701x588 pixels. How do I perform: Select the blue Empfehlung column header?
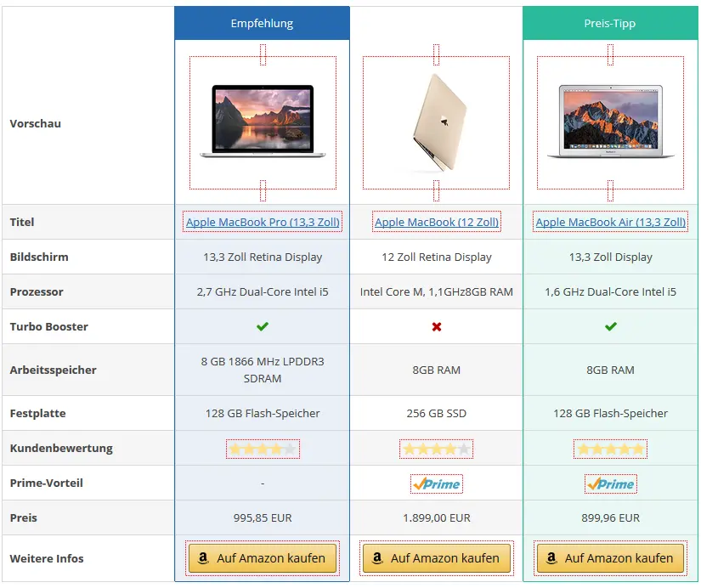pos(262,23)
